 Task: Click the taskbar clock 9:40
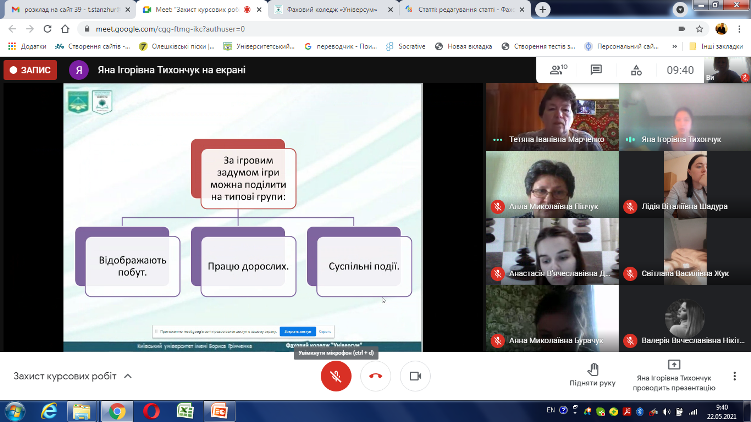(722, 411)
